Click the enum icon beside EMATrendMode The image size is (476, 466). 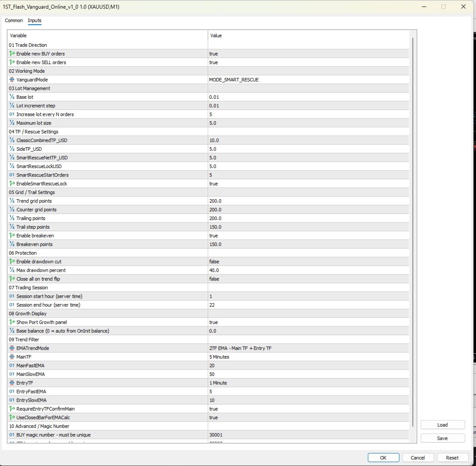(x=12, y=348)
